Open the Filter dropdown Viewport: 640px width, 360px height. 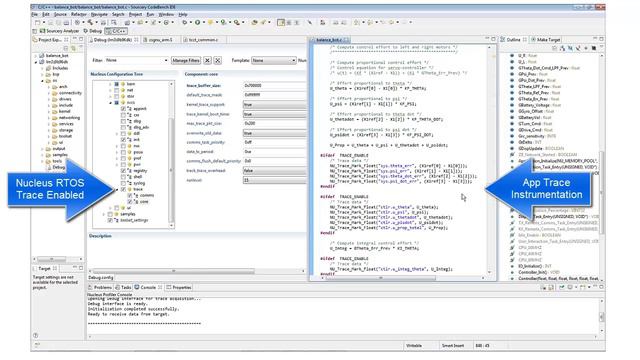coord(136,60)
